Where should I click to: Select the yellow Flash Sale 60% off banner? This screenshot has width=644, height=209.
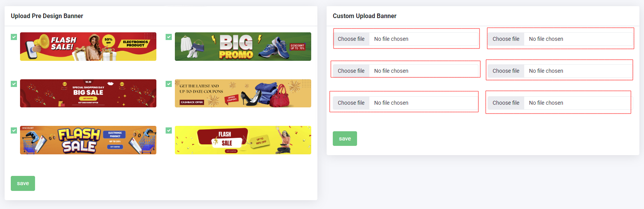243,140
